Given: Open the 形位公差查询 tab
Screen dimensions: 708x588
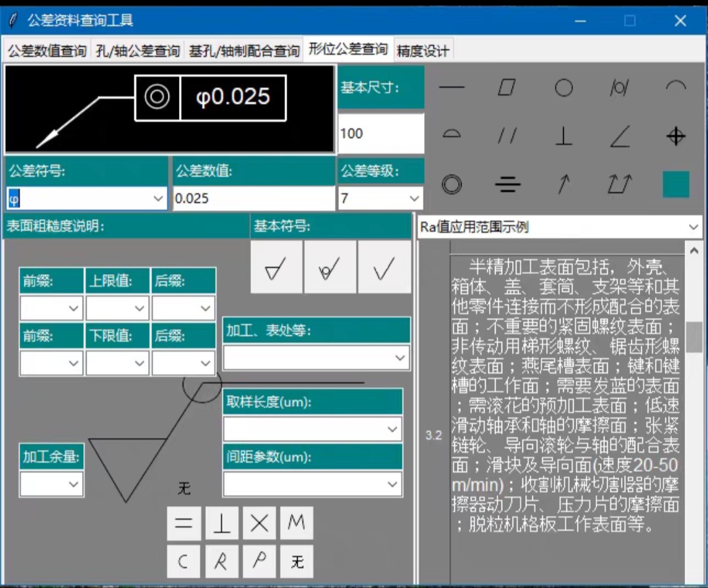Looking at the screenshot, I should click(x=348, y=49).
